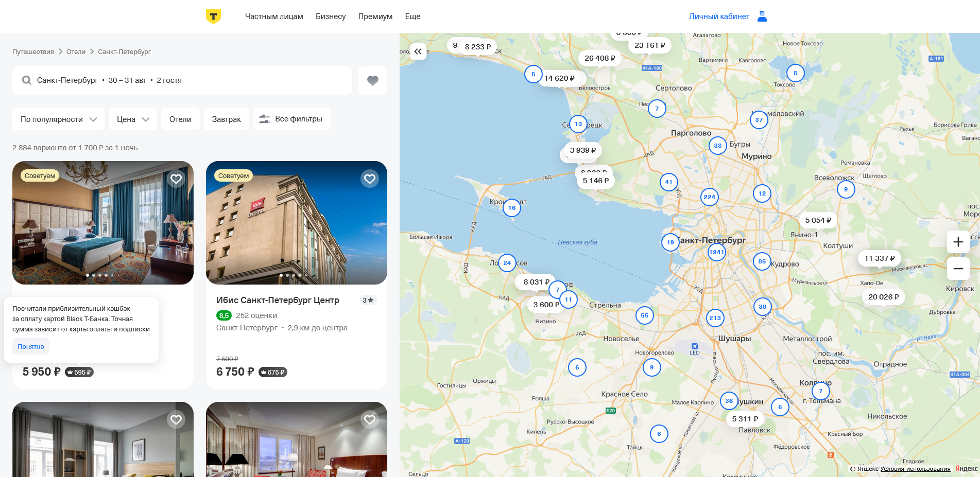Viewport: 980px width, 477px height.
Task: Collapse the map with double-chevron icon
Action: [x=418, y=51]
